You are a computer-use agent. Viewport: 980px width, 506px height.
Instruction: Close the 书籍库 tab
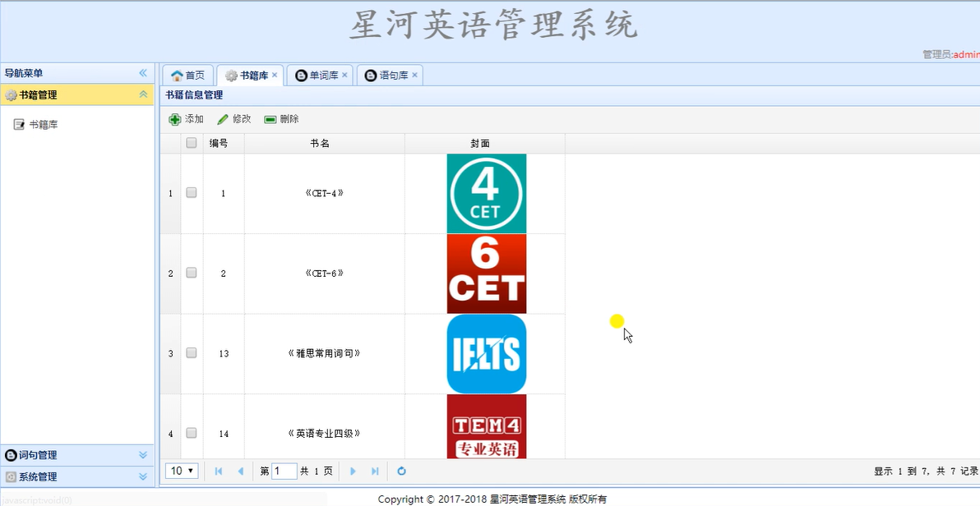275,75
